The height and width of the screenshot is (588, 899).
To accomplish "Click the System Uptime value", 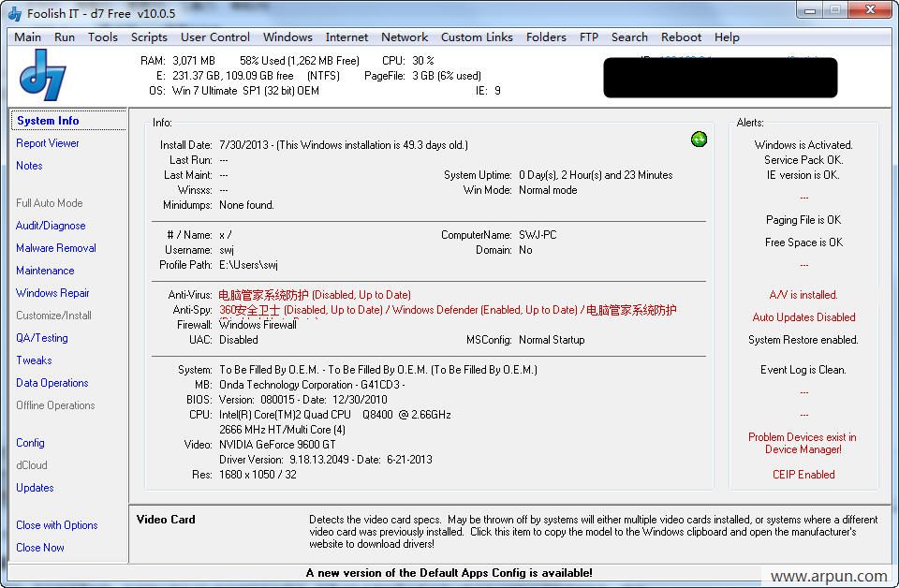I will [x=596, y=175].
